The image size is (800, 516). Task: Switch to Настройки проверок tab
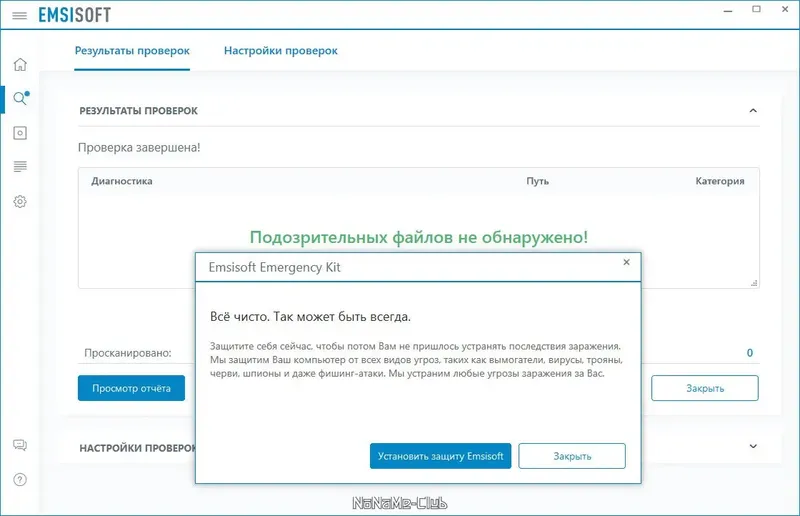tap(281, 51)
